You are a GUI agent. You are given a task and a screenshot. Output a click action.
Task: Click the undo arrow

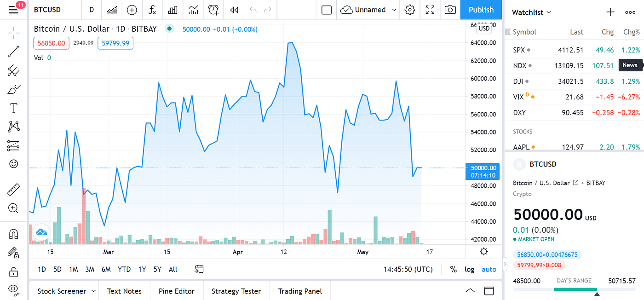pos(253,10)
